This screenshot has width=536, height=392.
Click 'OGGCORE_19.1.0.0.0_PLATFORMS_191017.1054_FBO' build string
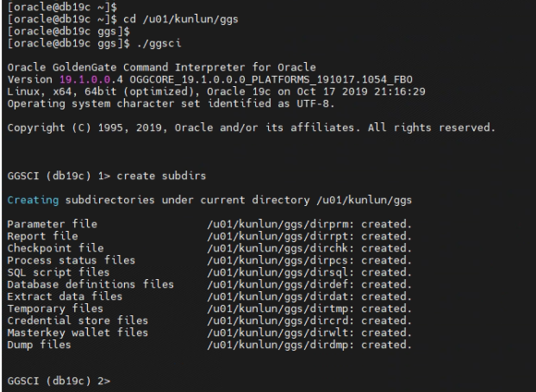click(x=271, y=79)
